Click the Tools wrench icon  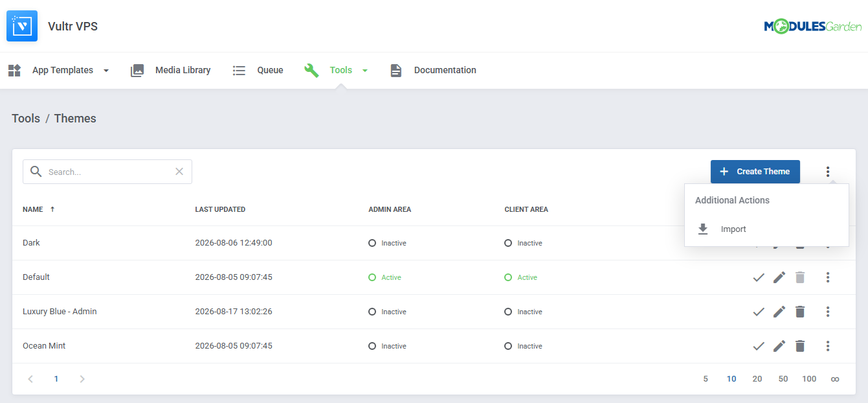pyautogui.click(x=311, y=70)
